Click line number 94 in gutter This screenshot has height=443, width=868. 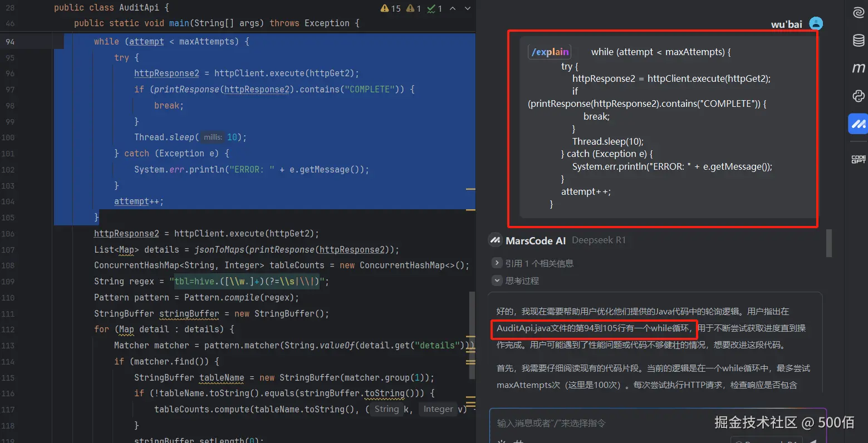coord(10,42)
